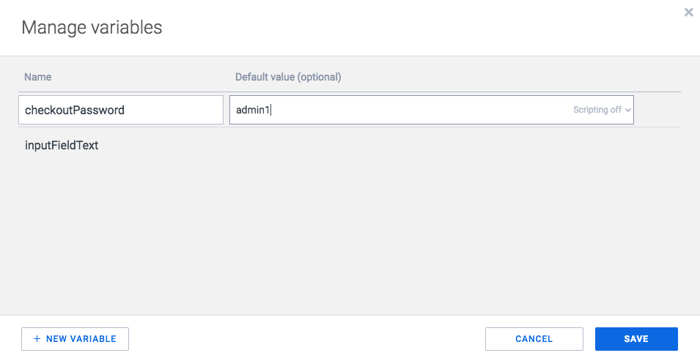The height and width of the screenshot is (361, 700).
Task: Click the empty space right of the Scripting dropdown
Action: [657, 110]
